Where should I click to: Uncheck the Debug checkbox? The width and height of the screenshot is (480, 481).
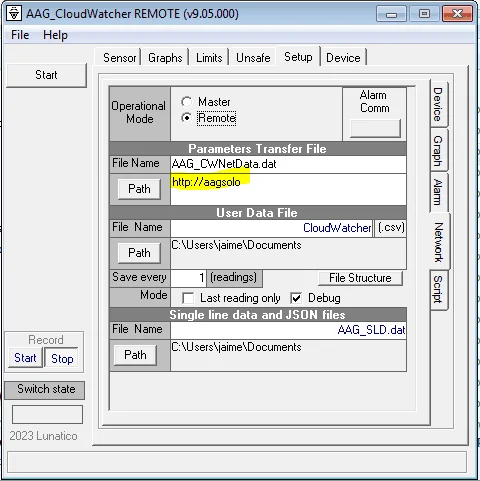pyautogui.click(x=296, y=298)
